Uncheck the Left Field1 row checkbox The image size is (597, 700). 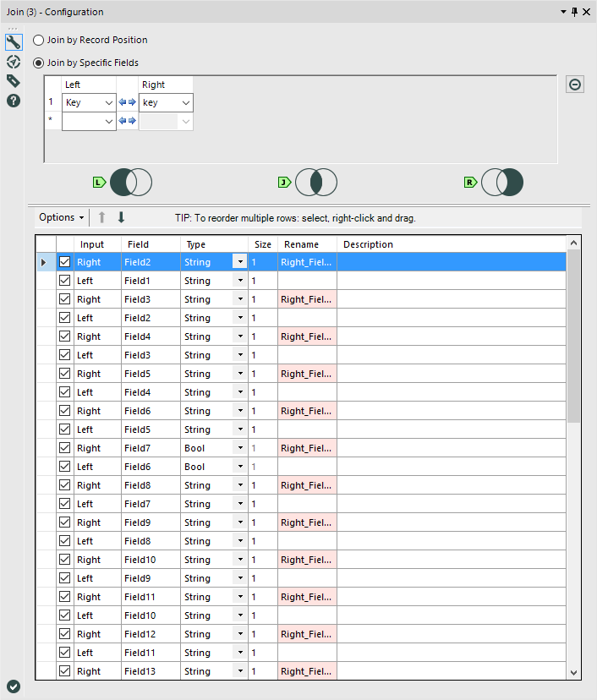click(65, 281)
